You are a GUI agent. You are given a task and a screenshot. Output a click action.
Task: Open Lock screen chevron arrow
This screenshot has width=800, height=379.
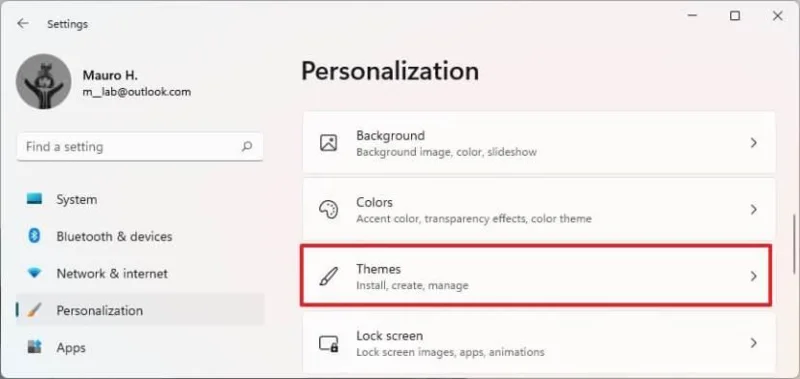[754, 343]
